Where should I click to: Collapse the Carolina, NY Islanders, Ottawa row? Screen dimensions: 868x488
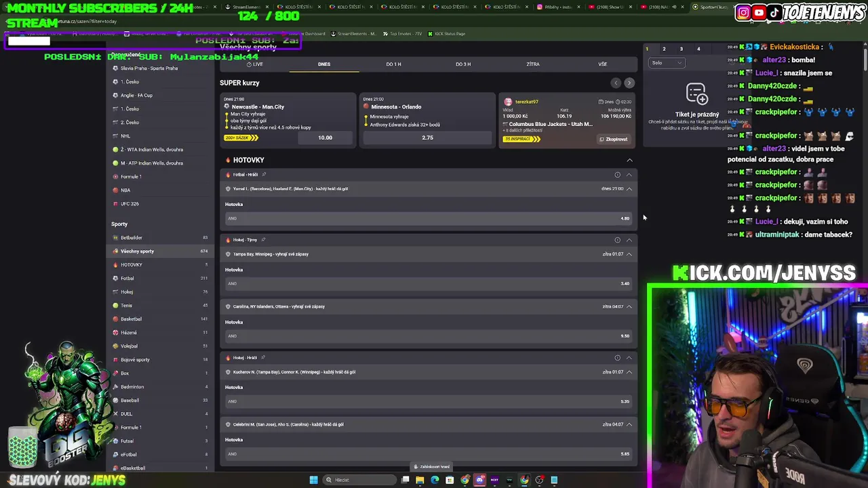point(629,306)
